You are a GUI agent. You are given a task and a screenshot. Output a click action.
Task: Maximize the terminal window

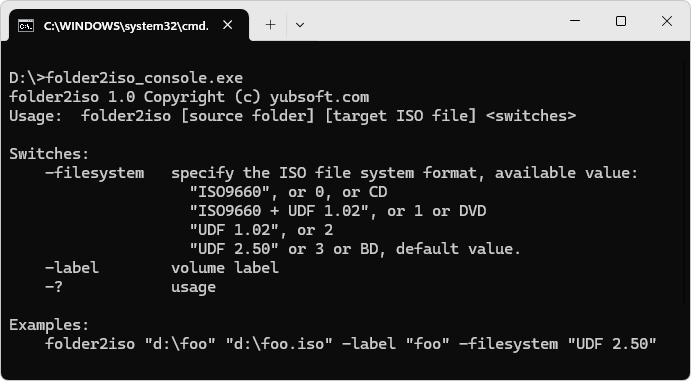pyautogui.click(x=620, y=21)
